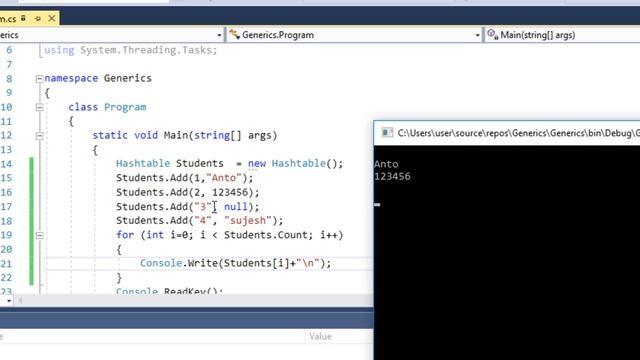
Task: Click the 123456 number on line 16
Action: coord(230,192)
